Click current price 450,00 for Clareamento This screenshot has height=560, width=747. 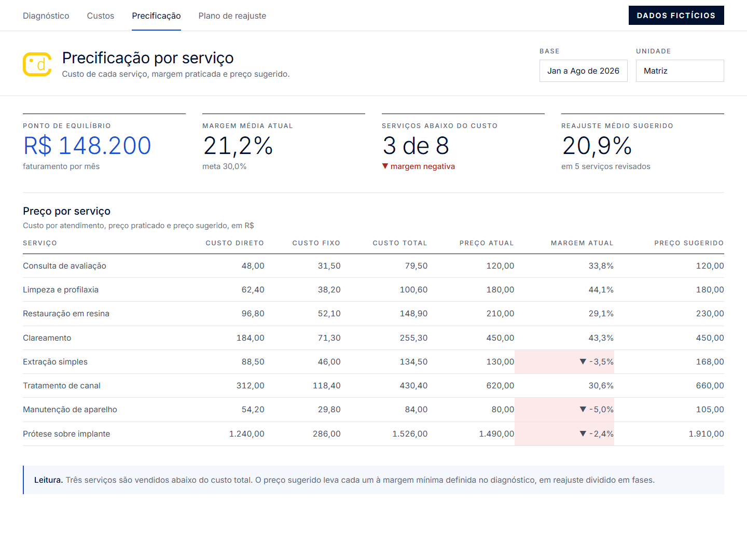click(500, 338)
